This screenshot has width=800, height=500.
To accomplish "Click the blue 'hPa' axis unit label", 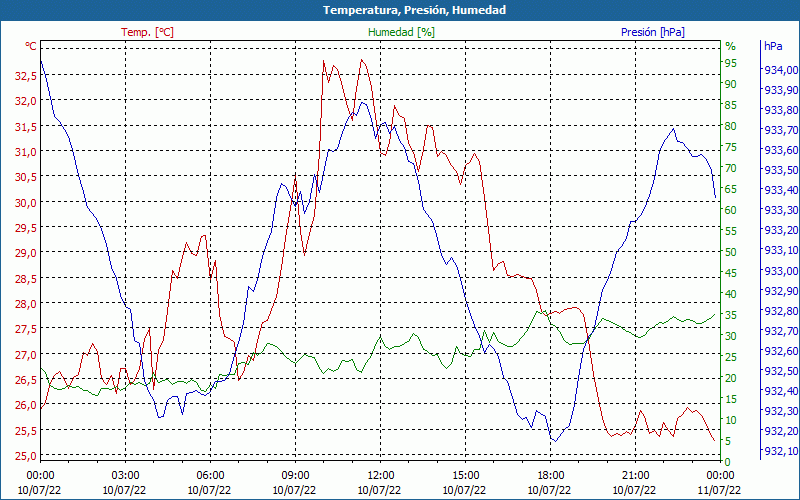I will tap(773, 46).
